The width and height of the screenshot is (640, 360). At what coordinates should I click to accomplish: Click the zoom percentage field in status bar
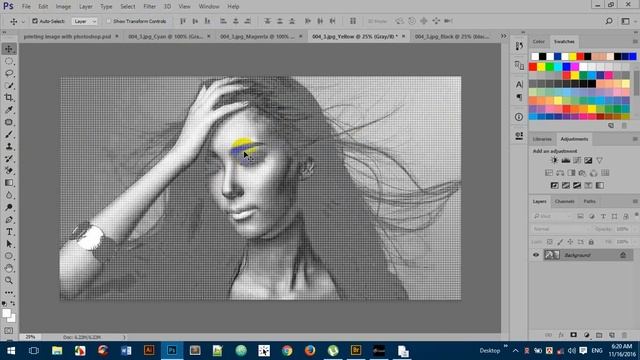[x=30, y=338]
